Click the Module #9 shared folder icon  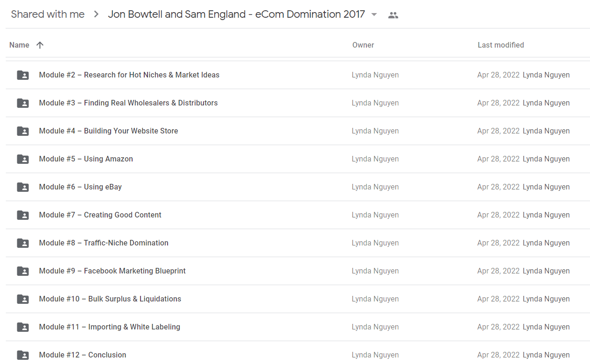click(x=23, y=271)
